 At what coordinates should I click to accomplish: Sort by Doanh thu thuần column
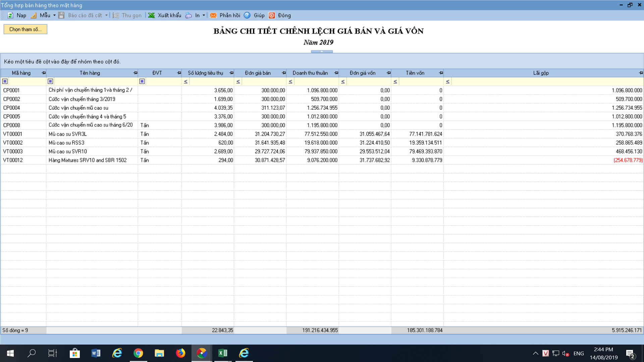coord(310,73)
